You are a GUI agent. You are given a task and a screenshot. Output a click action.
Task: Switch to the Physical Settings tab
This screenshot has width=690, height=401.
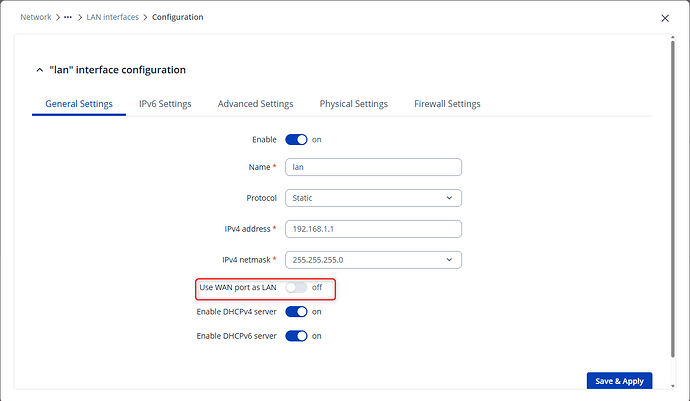click(x=353, y=104)
